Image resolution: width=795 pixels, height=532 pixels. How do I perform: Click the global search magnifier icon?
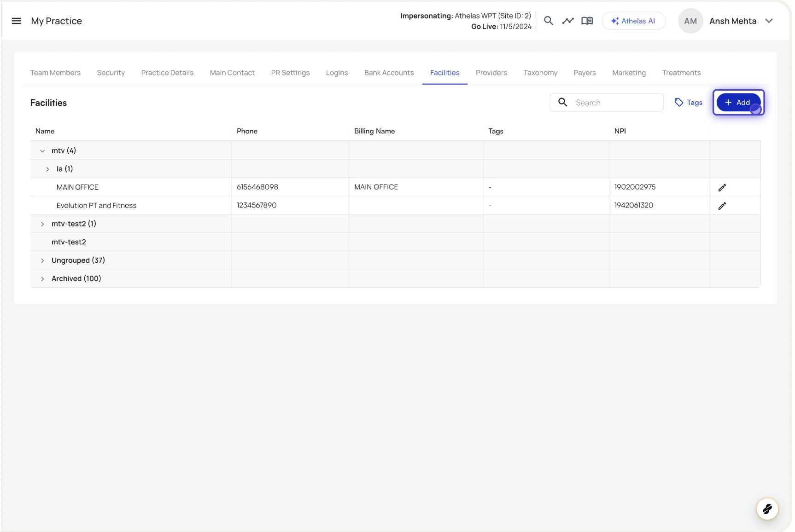tap(548, 21)
